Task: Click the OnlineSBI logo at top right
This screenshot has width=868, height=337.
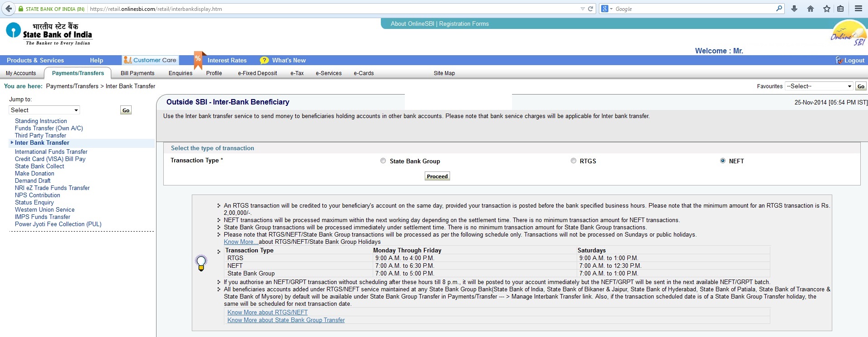Action: (849, 33)
